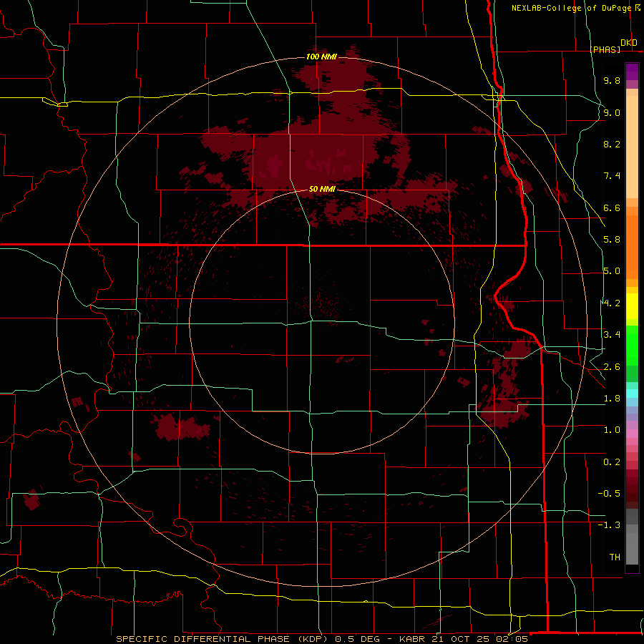Click the 1.0 legend value
644x644 pixels.
coord(612,430)
